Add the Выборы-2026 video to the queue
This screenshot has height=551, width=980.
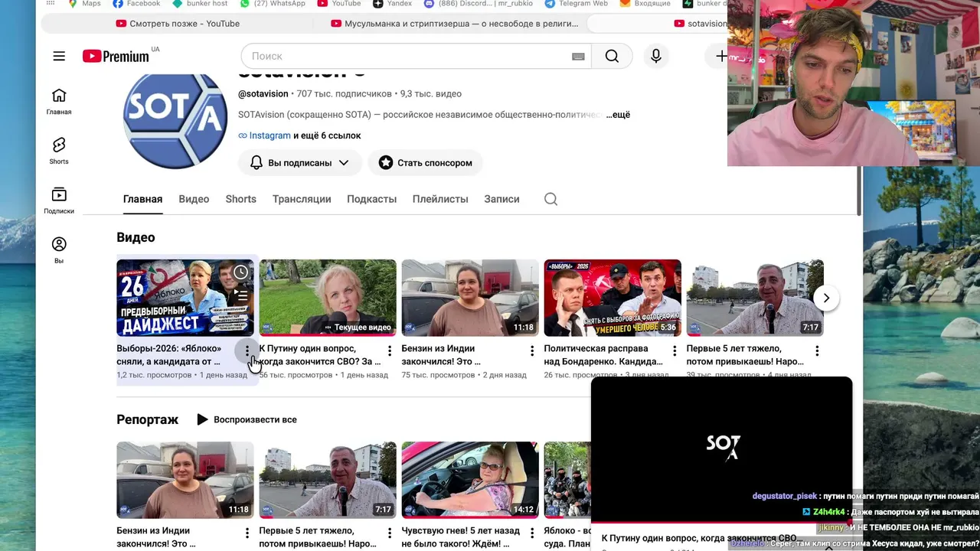pyautogui.click(x=240, y=295)
